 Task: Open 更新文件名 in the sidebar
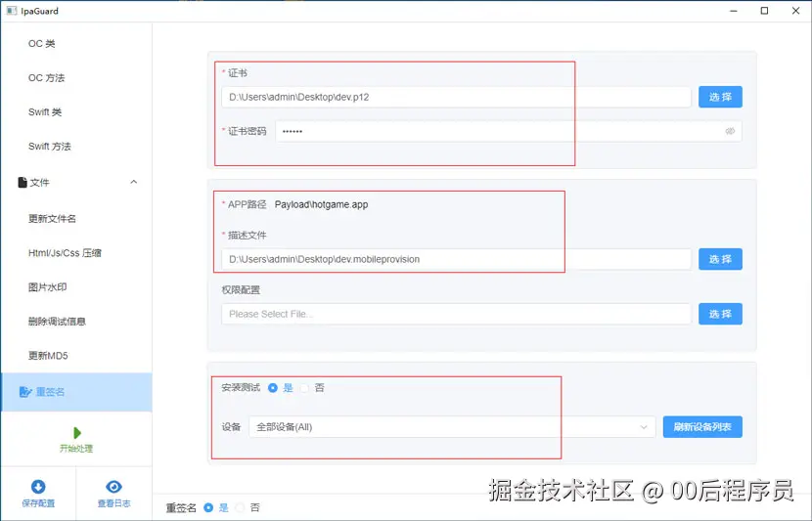pyautogui.click(x=52, y=218)
